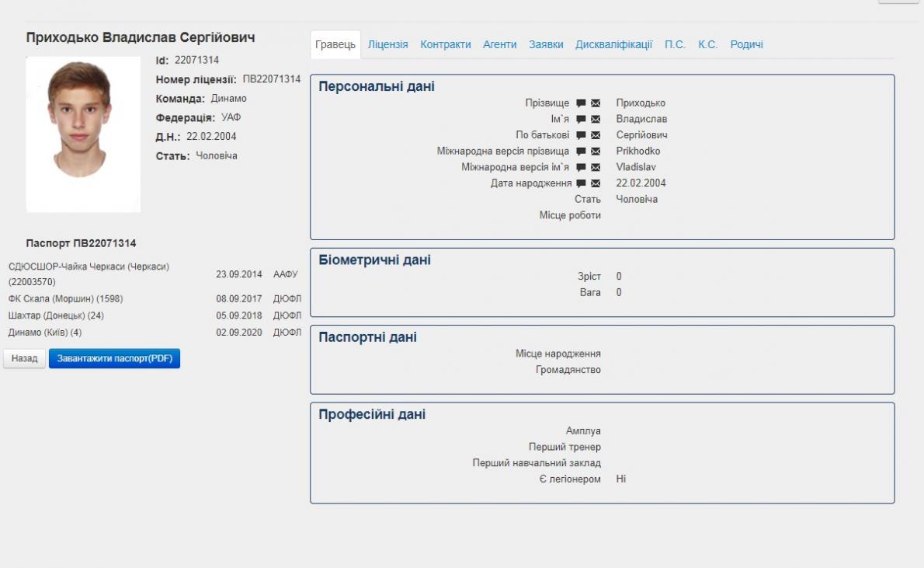Viewport: 924px width, 568px height.
Task: Click the envelope icon beside Прізвище
Action: click(x=596, y=103)
